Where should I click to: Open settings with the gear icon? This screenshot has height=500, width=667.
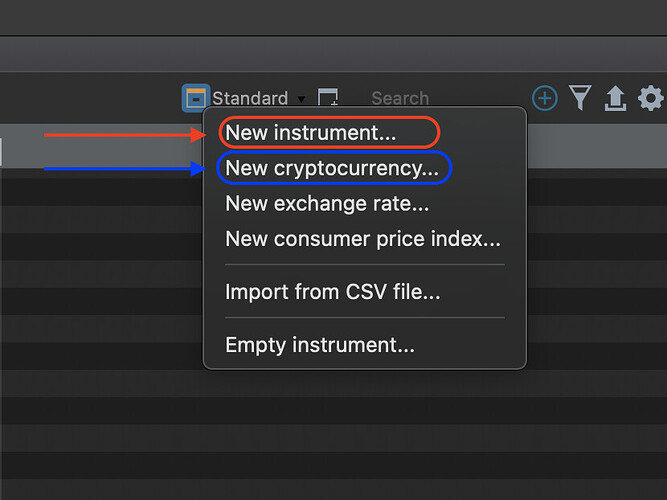650,98
